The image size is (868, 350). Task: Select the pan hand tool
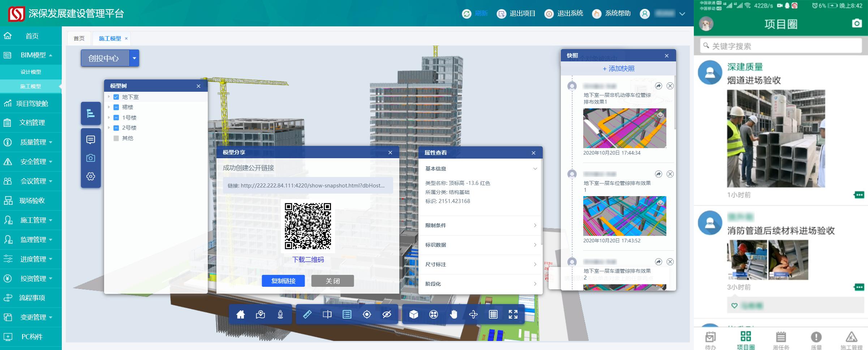454,314
